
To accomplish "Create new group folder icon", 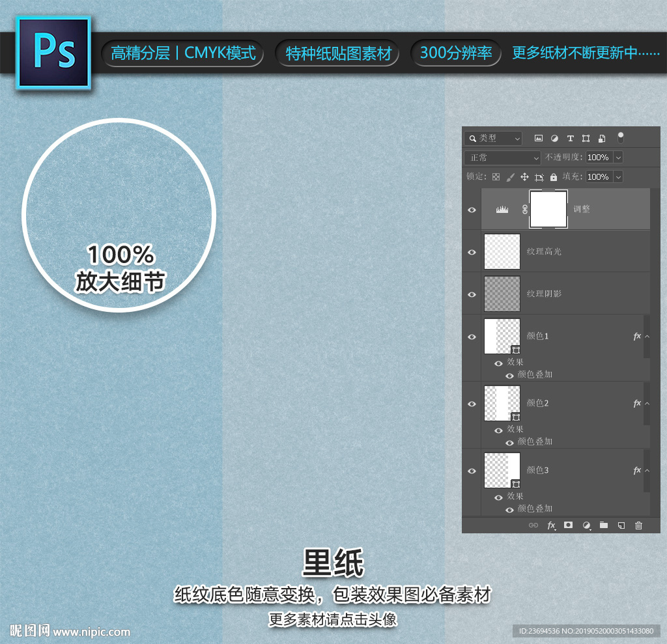I will coord(604,525).
